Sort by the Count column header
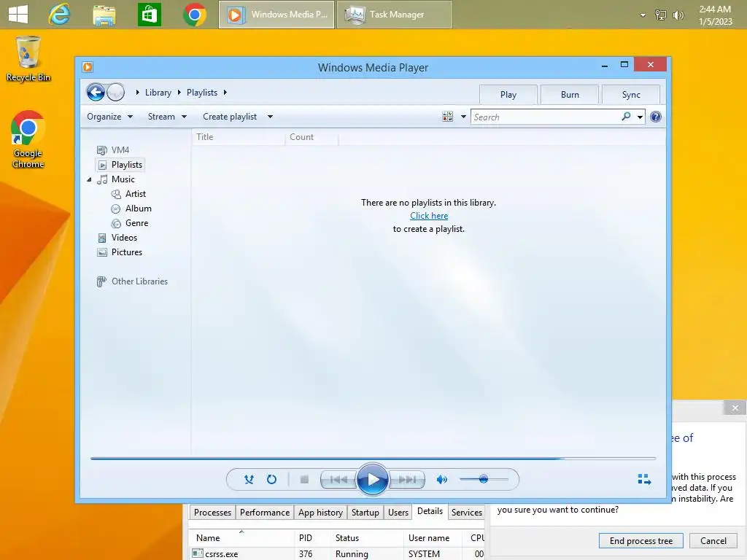Screen dimensions: 747x560 [311, 137]
